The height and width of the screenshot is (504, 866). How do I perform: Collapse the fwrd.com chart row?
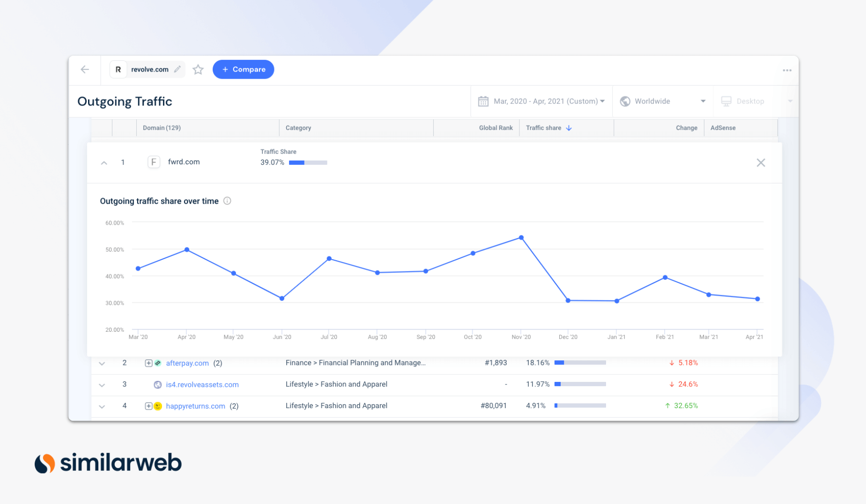tap(104, 162)
